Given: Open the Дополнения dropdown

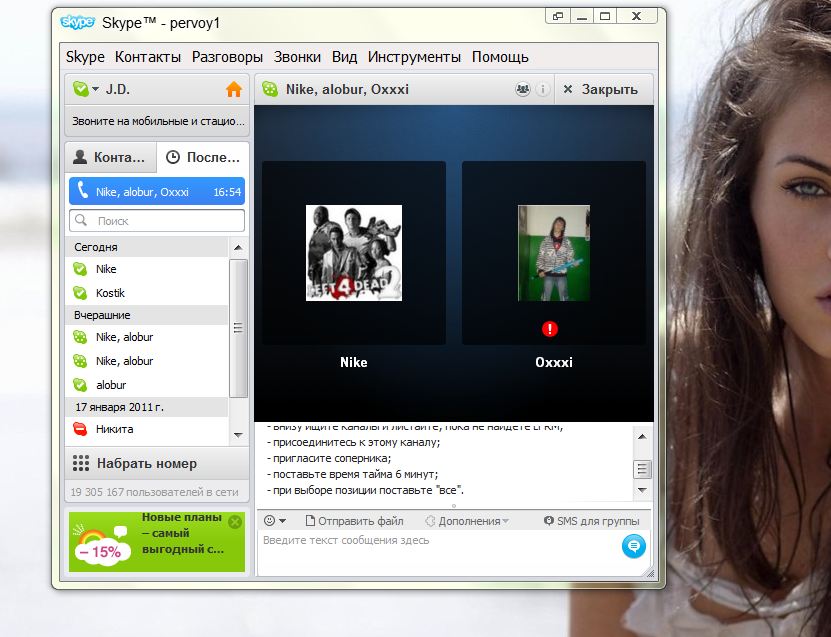Looking at the screenshot, I should 467,521.
